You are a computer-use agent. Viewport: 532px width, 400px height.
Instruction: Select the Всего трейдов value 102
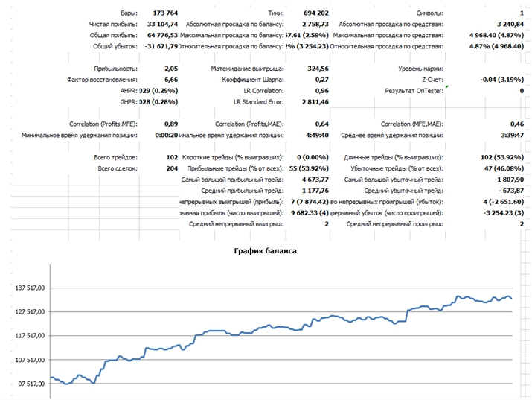click(x=172, y=158)
